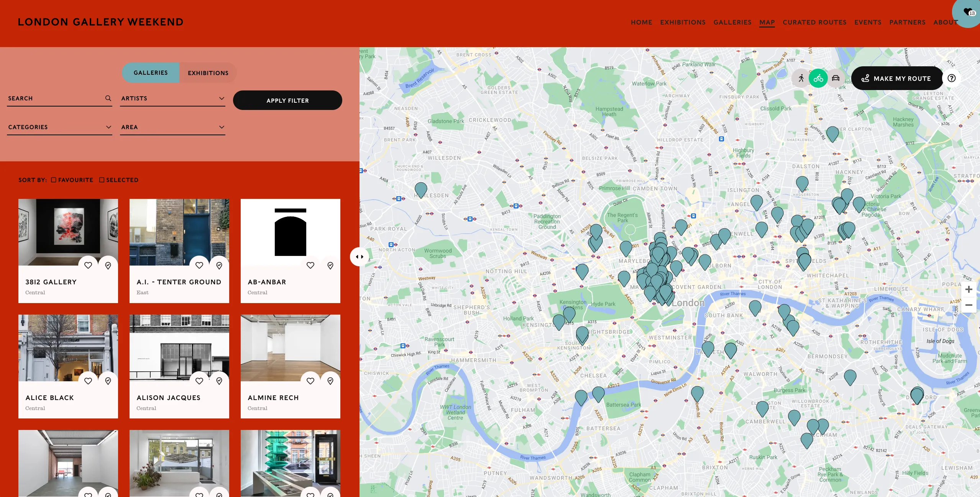Click London Gallery Weekend logo link
Viewport: 980px width, 497px height.
point(101,22)
